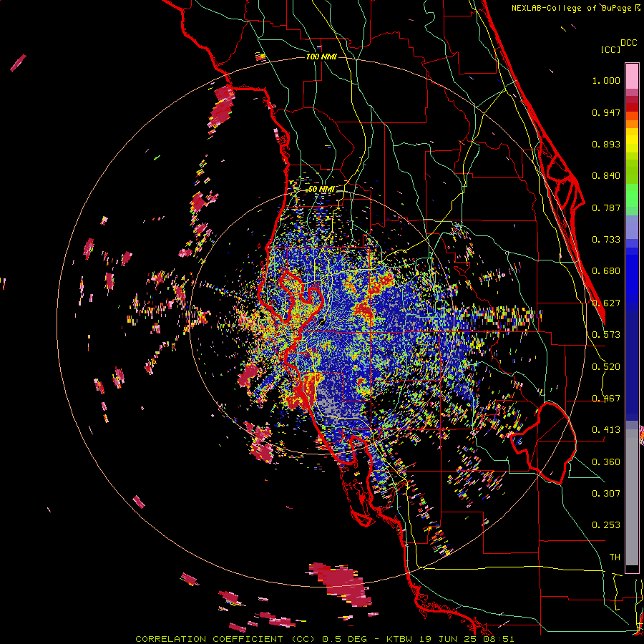Pick the lavender segment of the color bar
The height and width of the screenshot is (644, 644).
[632, 227]
